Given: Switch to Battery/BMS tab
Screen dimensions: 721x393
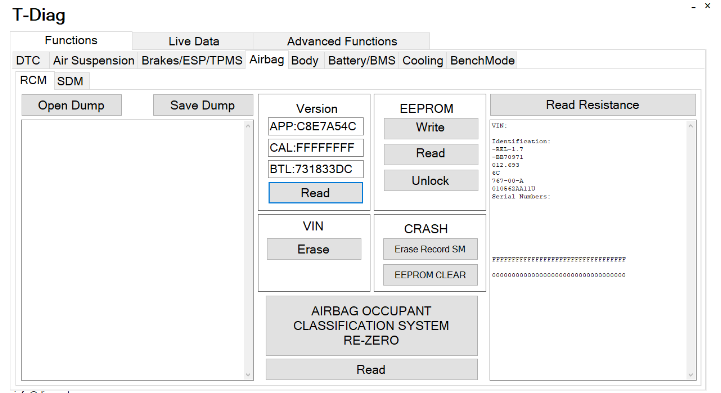Looking at the screenshot, I should pos(361,61).
